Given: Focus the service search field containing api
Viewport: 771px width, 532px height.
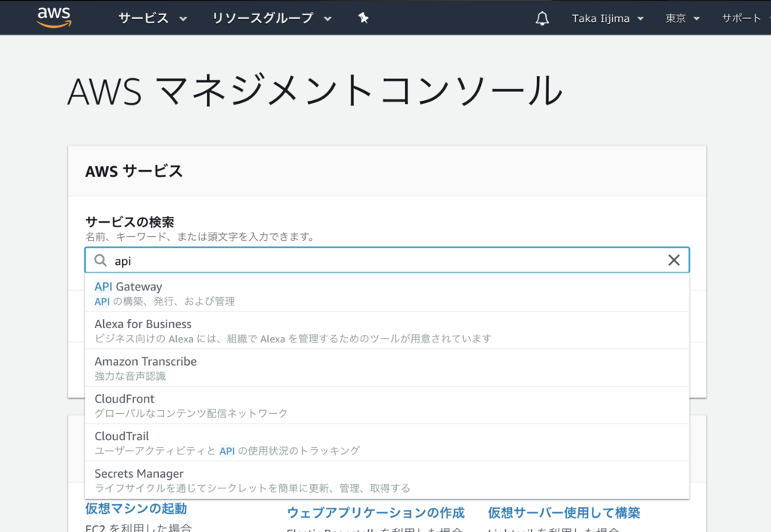Looking at the screenshot, I should [387, 260].
